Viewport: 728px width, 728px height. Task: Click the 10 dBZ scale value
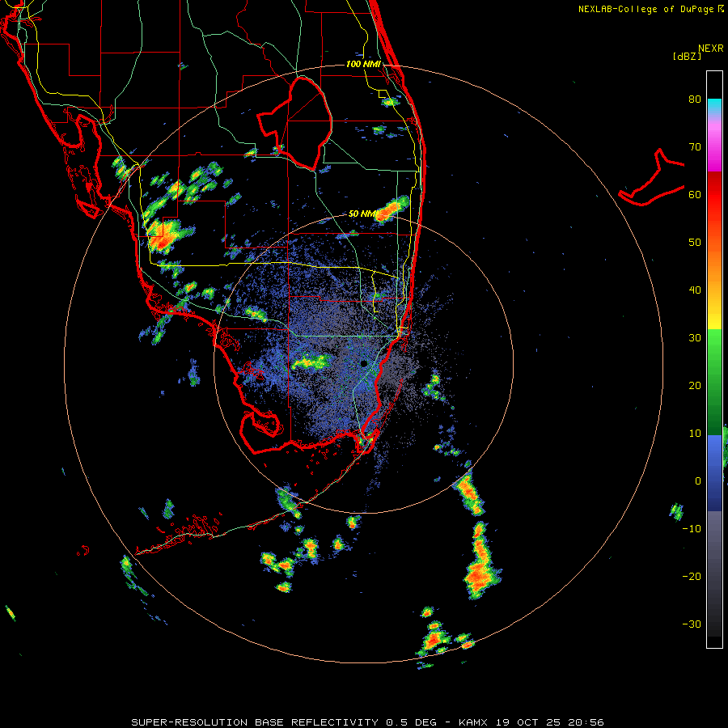pos(695,434)
